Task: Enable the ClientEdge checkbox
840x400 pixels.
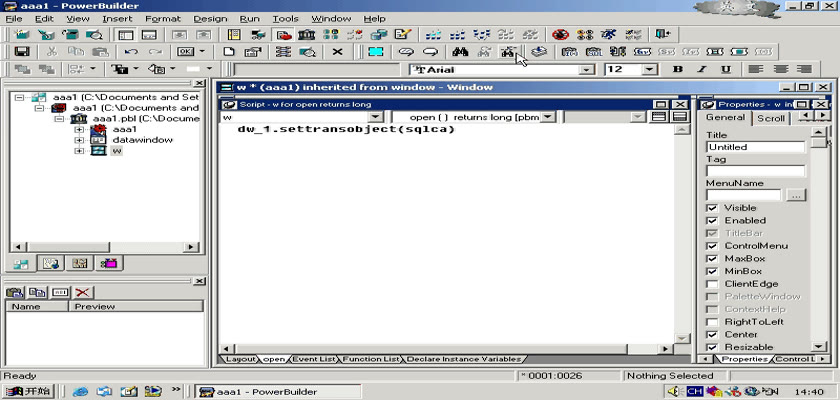Action: point(712,284)
